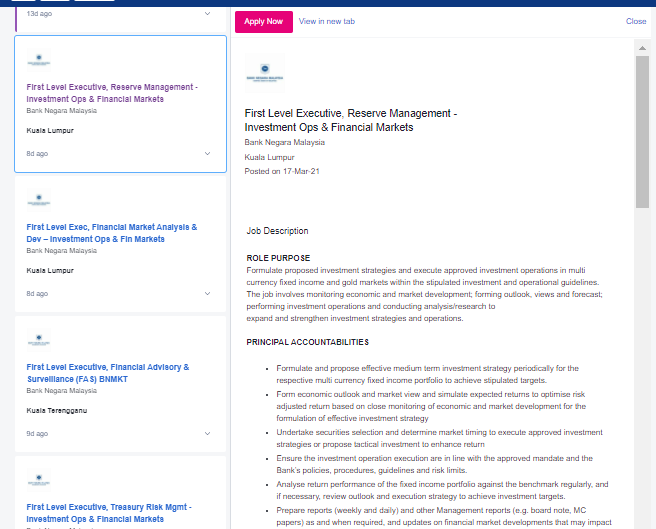656x529 pixels.
Task: Close the job detail panel
Action: pyautogui.click(x=636, y=21)
